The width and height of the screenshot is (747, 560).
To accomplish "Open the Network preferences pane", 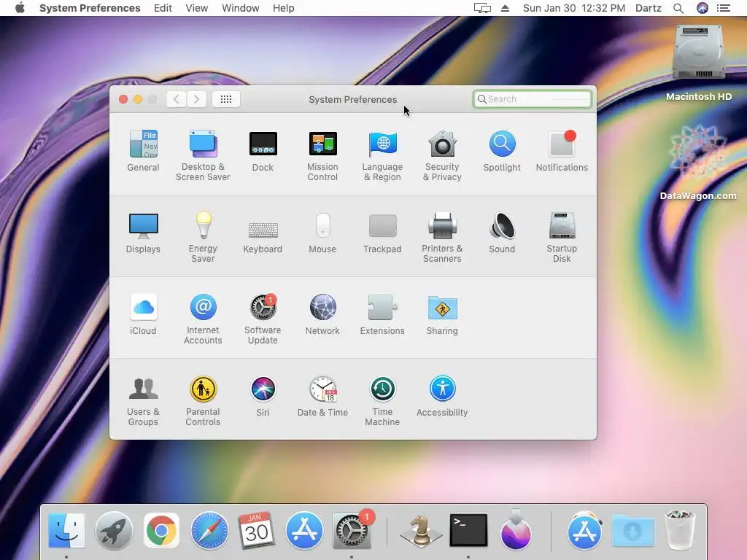I will pos(322,314).
